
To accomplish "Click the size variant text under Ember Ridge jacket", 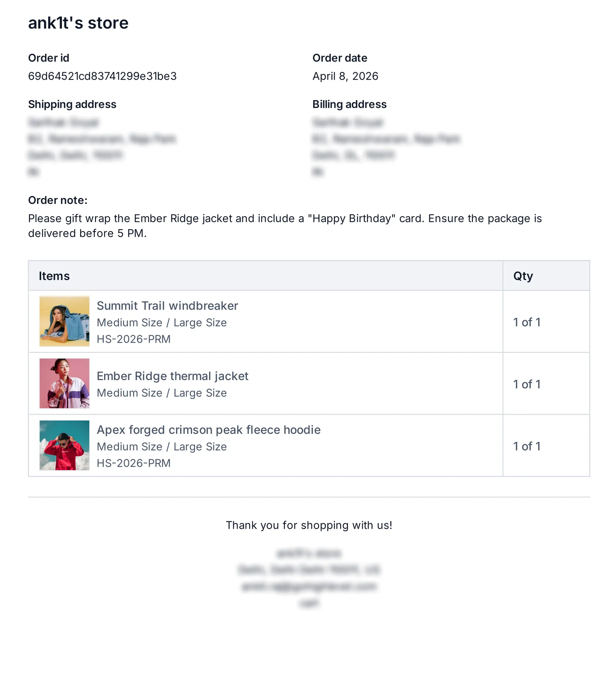I will [x=162, y=393].
